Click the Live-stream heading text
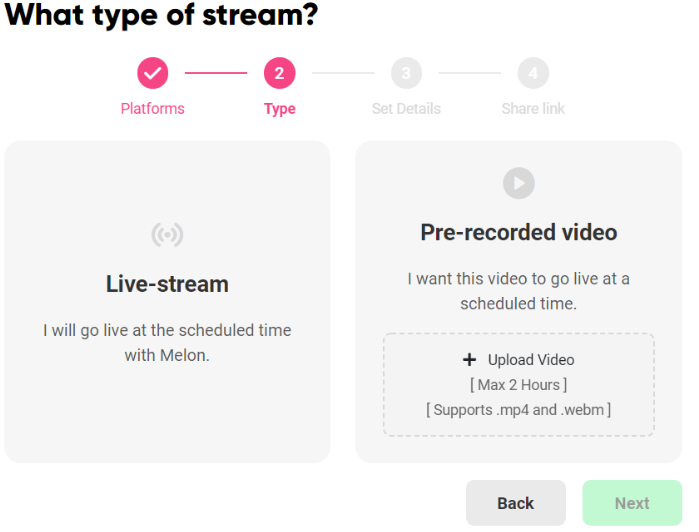Viewport: 699px width, 532px height. [x=167, y=284]
